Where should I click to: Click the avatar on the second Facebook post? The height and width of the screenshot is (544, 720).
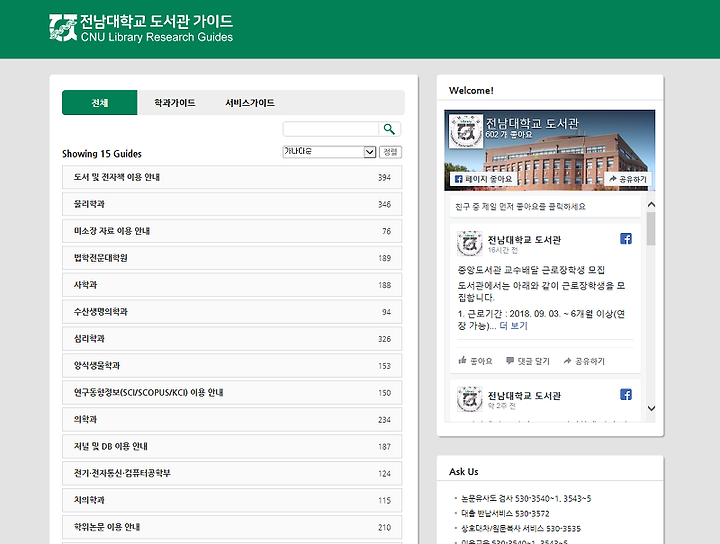click(x=469, y=399)
